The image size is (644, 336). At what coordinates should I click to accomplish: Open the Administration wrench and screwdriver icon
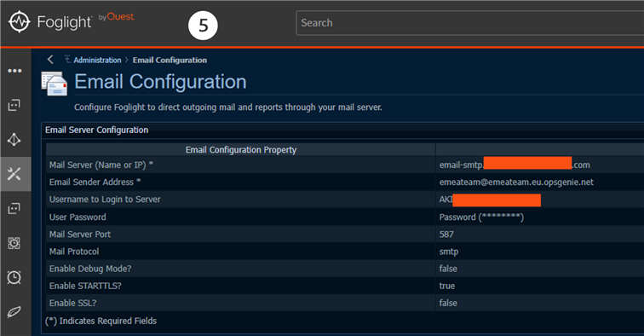click(14, 174)
